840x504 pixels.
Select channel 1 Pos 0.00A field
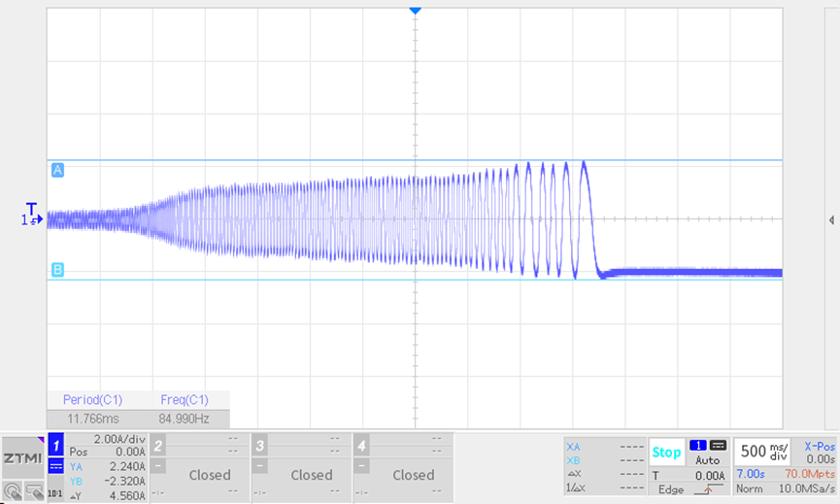(107, 453)
